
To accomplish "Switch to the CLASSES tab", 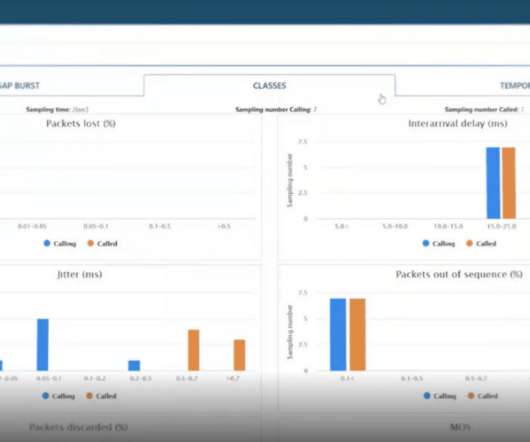I will 269,85.
